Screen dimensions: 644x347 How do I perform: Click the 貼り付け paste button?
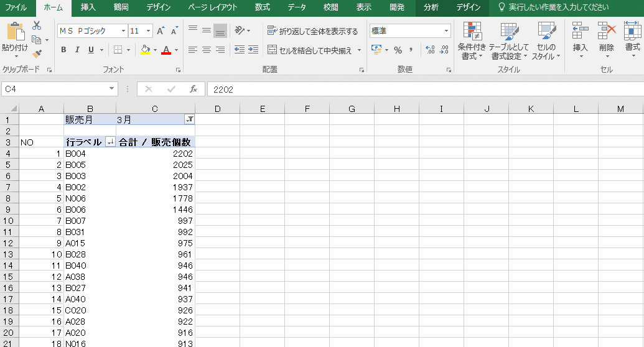(x=15, y=39)
